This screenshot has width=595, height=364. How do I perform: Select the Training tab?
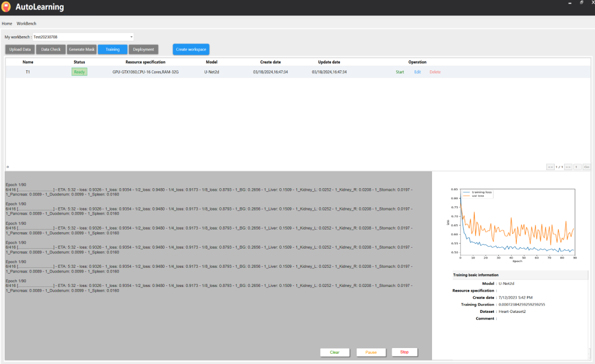click(x=112, y=49)
